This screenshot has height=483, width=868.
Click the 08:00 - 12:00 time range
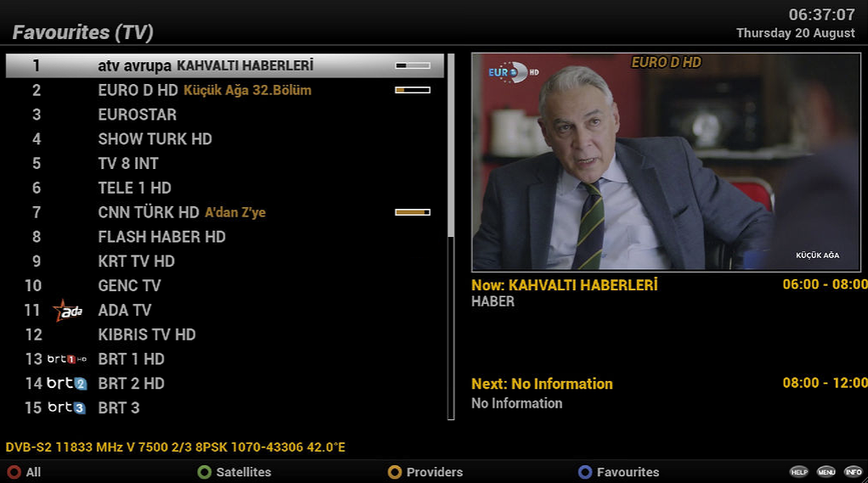(x=825, y=383)
